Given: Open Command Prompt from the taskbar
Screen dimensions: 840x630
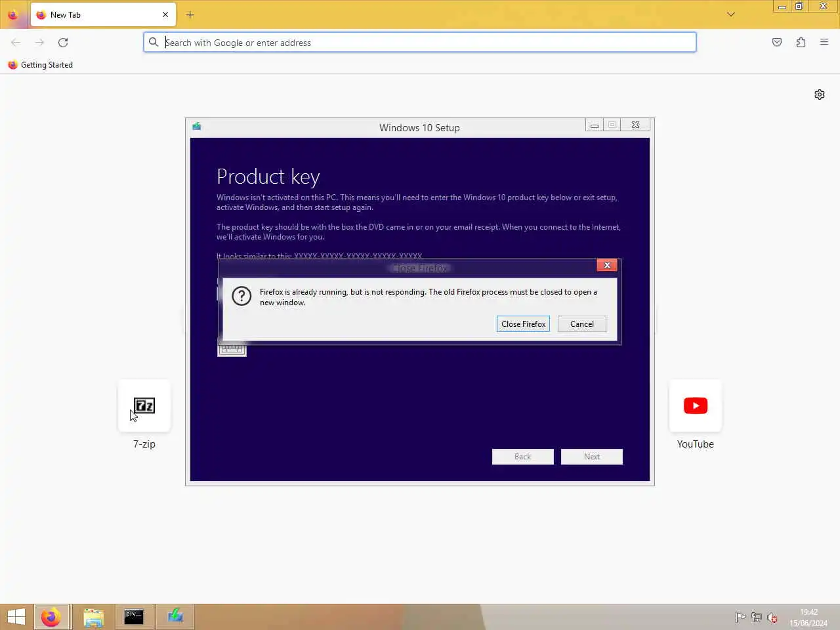Looking at the screenshot, I should (x=134, y=617).
